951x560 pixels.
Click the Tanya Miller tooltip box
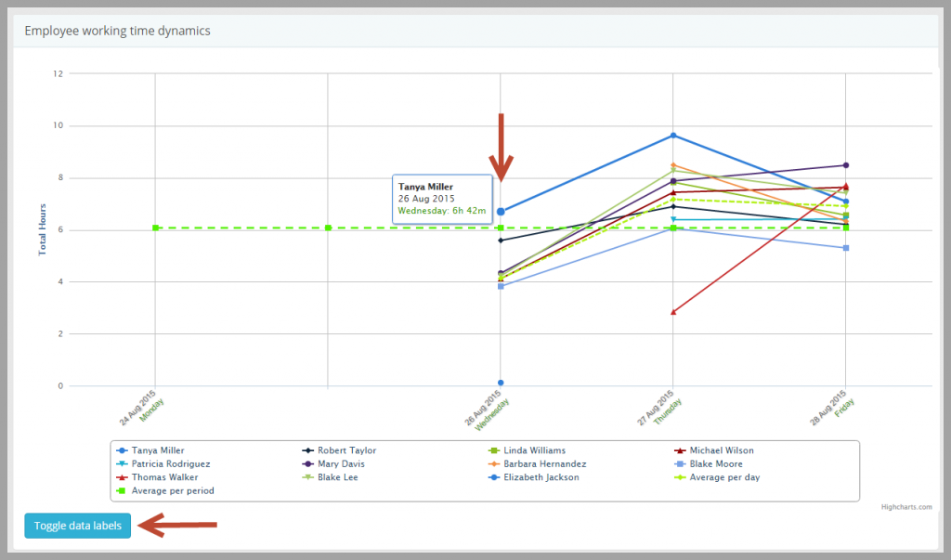point(442,199)
